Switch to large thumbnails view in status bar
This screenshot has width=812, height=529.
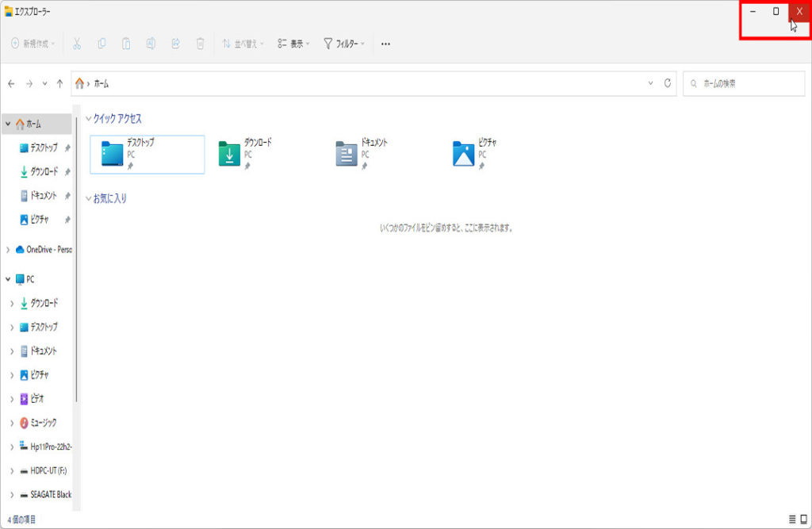click(x=803, y=519)
